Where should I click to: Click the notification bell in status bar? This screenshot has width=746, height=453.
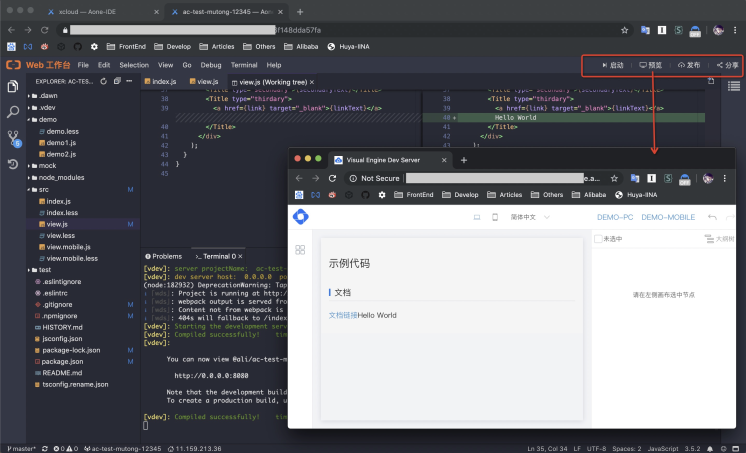[x=710, y=449]
